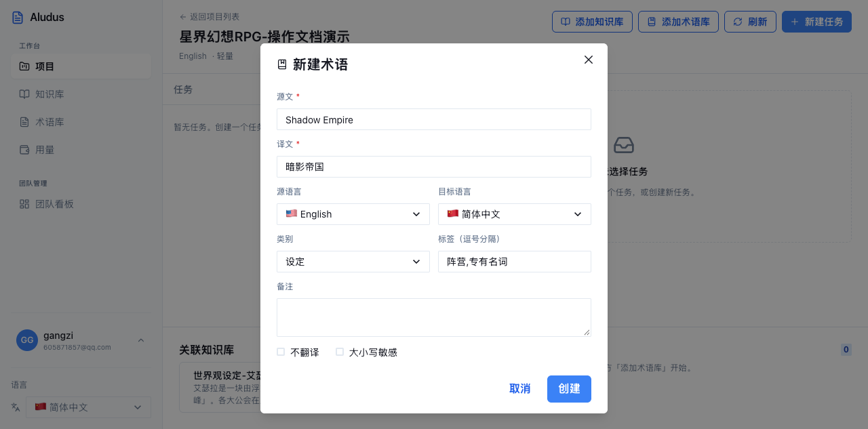Click the 新建任务 button

(816, 22)
